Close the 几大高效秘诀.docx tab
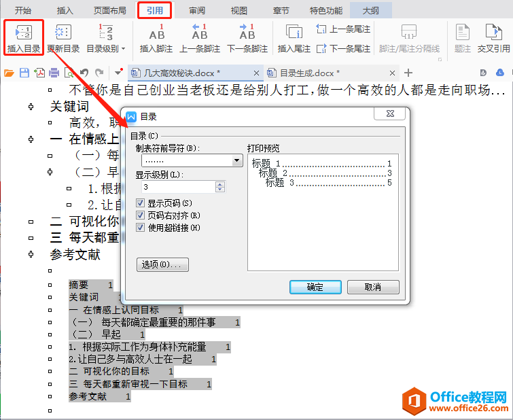The height and width of the screenshot is (420, 513). [x=257, y=73]
